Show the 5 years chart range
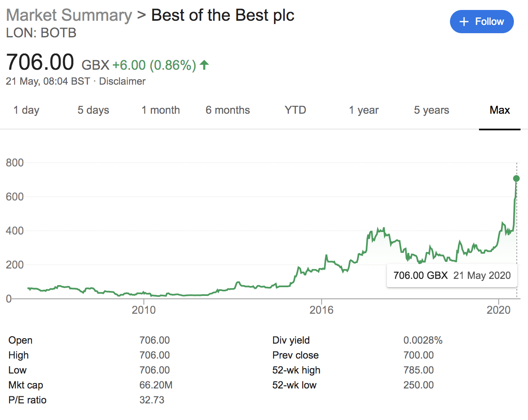The width and height of the screenshot is (528, 420). point(432,110)
